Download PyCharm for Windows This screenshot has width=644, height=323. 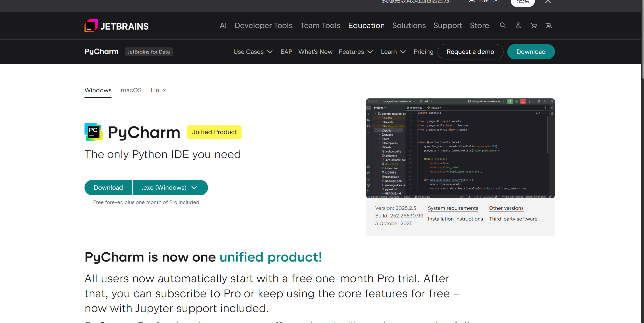[x=108, y=187]
